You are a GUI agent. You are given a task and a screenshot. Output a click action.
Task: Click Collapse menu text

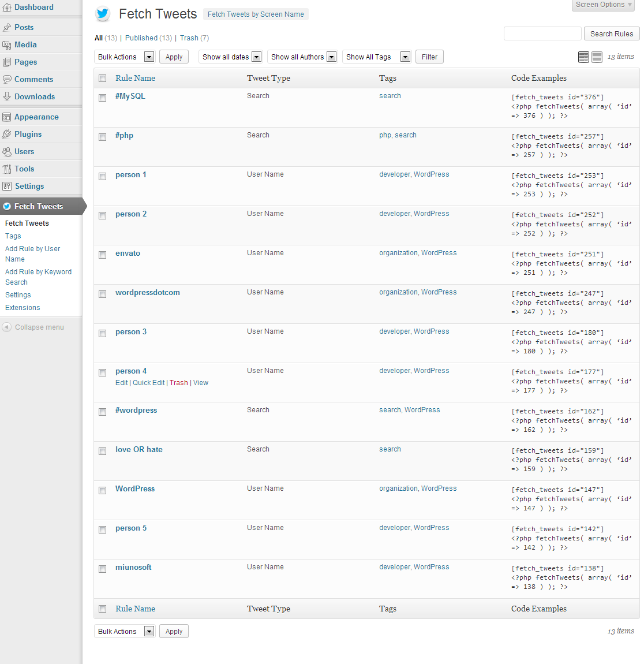coord(39,327)
